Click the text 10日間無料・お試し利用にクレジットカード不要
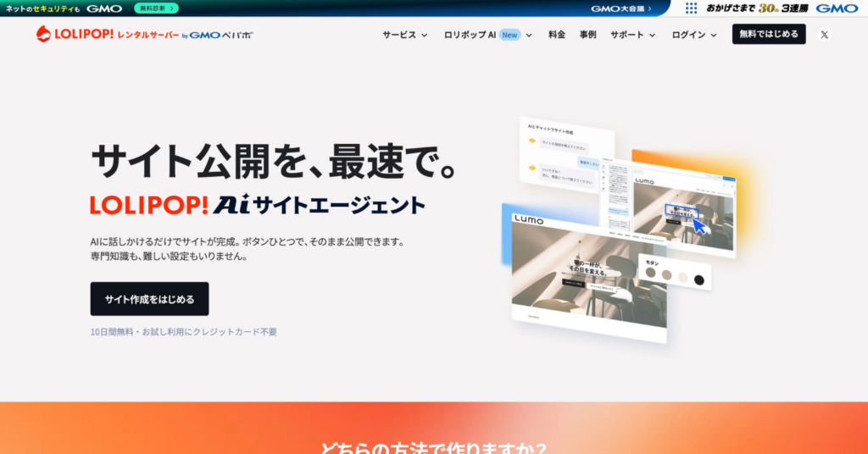Viewport: 868px width, 454px height. click(x=184, y=332)
